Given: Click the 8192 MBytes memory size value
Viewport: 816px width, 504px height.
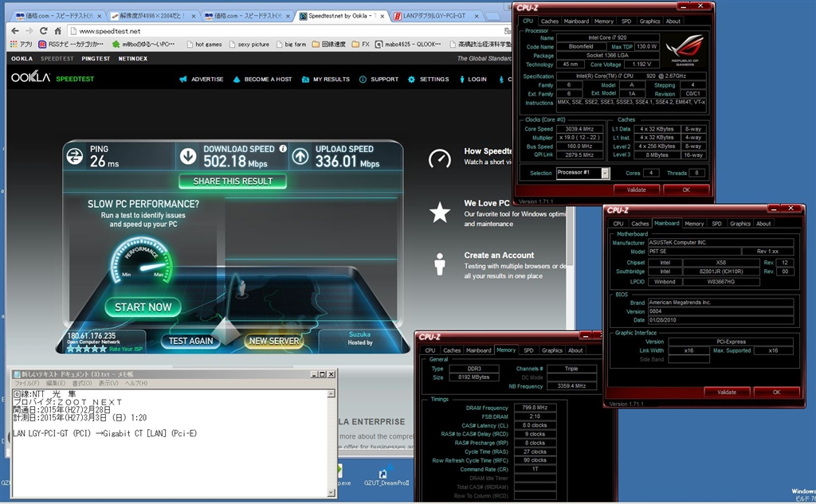Looking at the screenshot, I should tap(473, 377).
